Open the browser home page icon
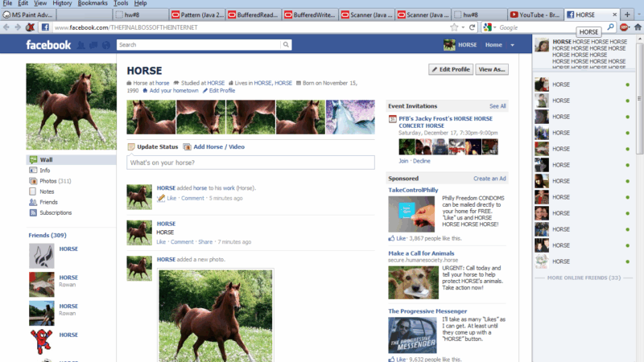Image resolution: width=644 pixels, height=362 pixels. pos(638,27)
